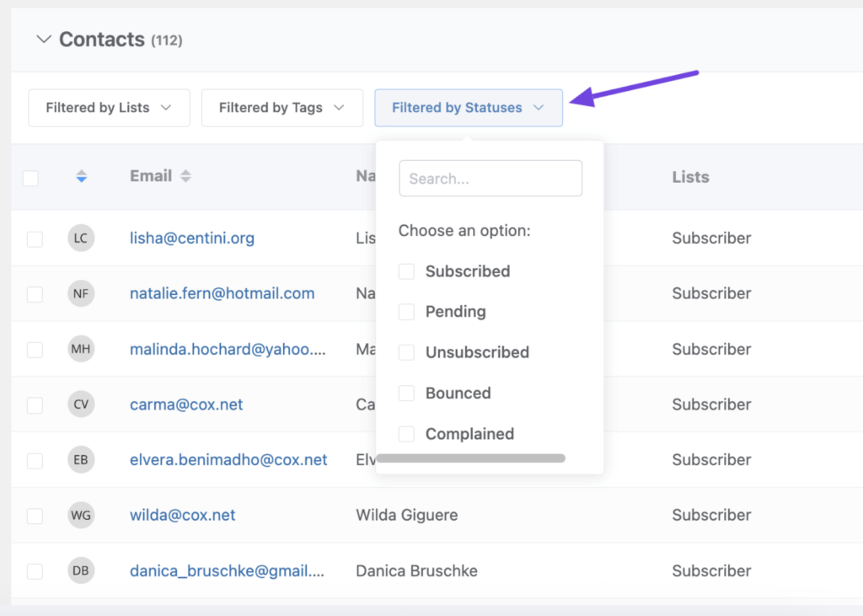Close the Filtered by Statuses dropdown

click(x=468, y=108)
